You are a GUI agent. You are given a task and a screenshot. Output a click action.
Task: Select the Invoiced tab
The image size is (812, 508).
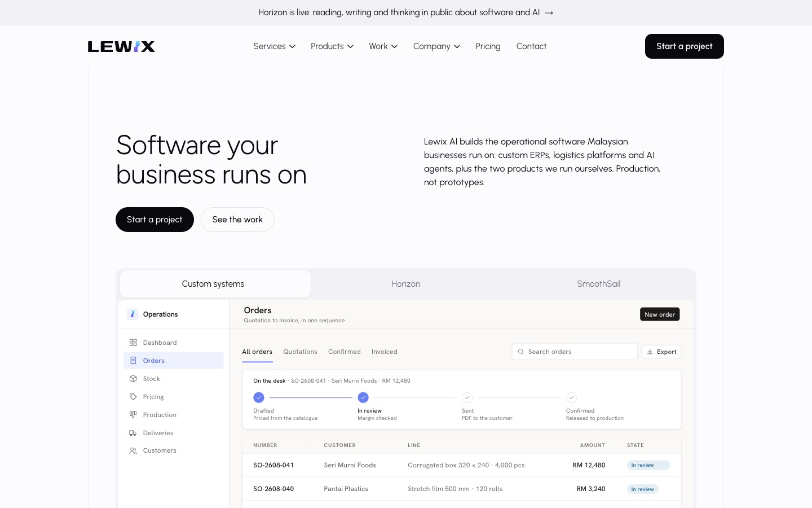[385, 352]
